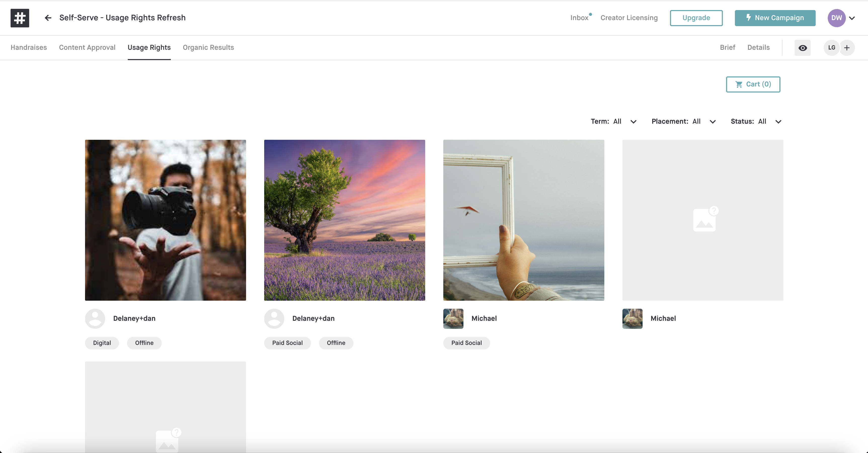Screen dimensions: 868x453
Task: Click Delaney+dan's avatar under the camera photo
Action: (95, 318)
